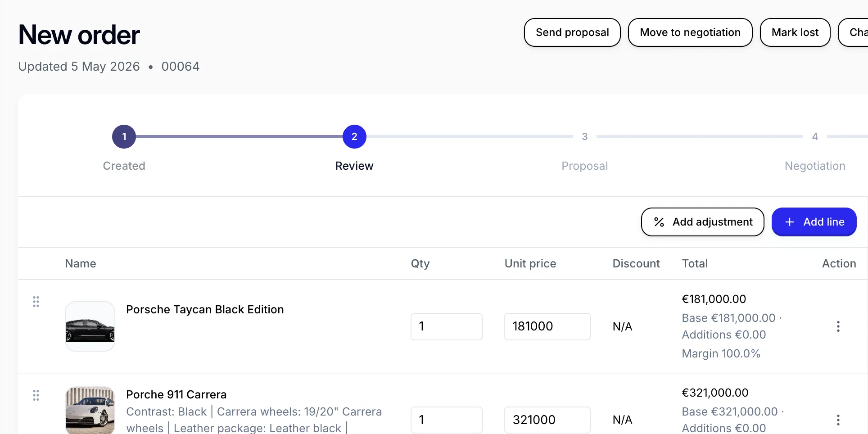Open the Porche 911 Carrera thumbnail image

pyautogui.click(x=90, y=410)
